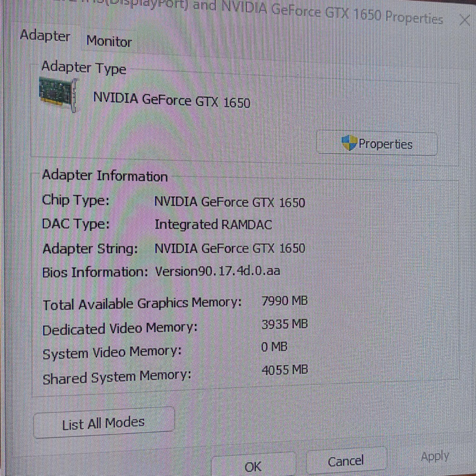The width and height of the screenshot is (476, 476).
Task: Click the Adapter String value text
Action: pos(230,248)
